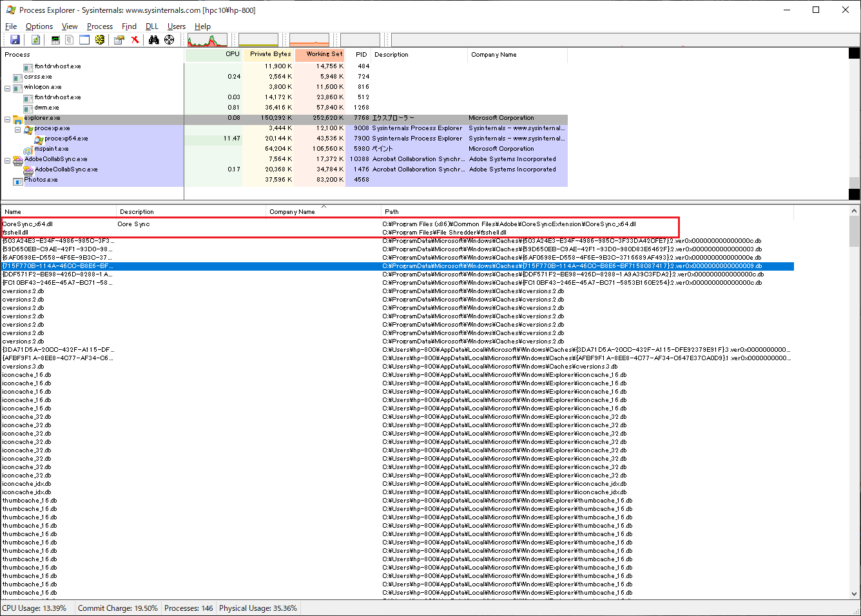The image size is (861, 616).
Task: Toggle the Show Lower Pane toolbar icon
Action: click(84, 40)
